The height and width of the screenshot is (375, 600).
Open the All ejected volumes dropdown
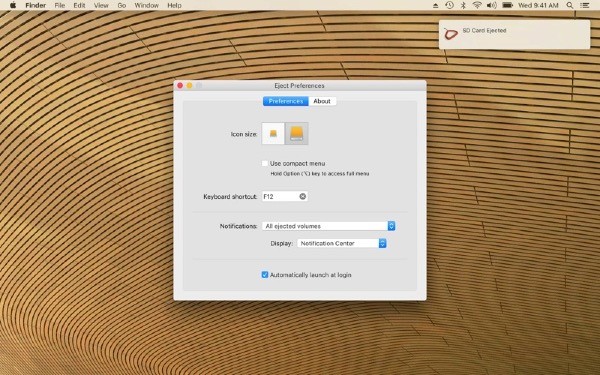tap(328, 226)
